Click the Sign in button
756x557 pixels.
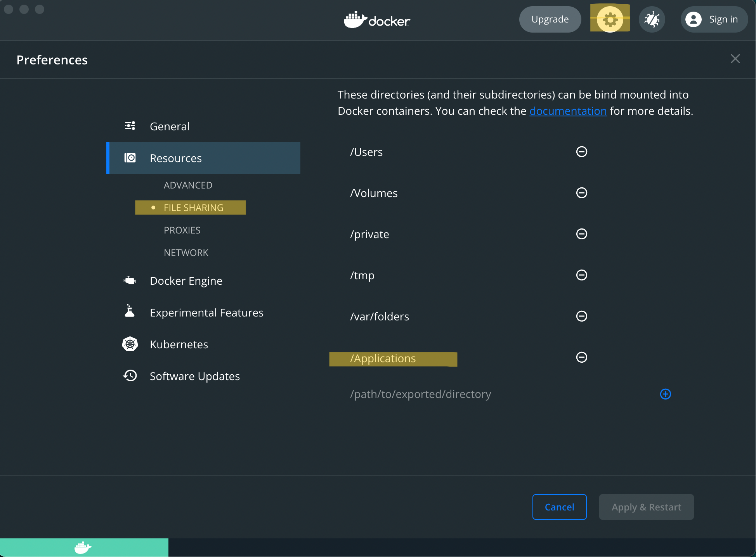pyautogui.click(x=714, y=19)
